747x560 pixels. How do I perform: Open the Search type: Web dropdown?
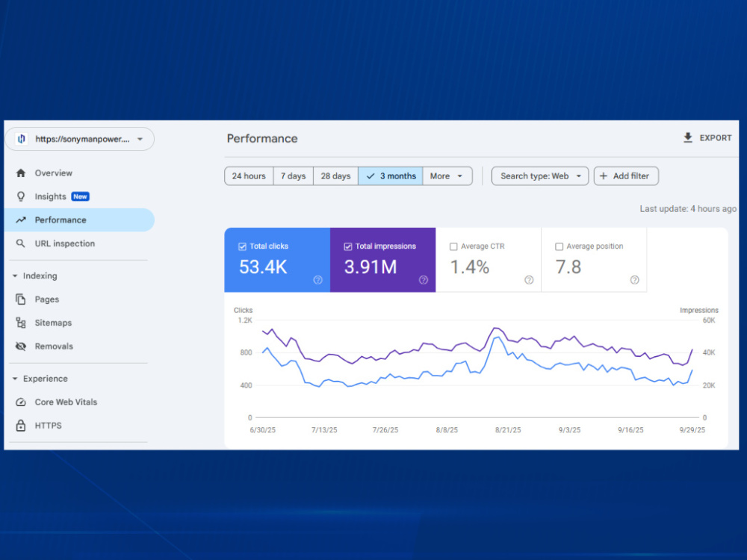pyautogui.click(x=540, y=176)
